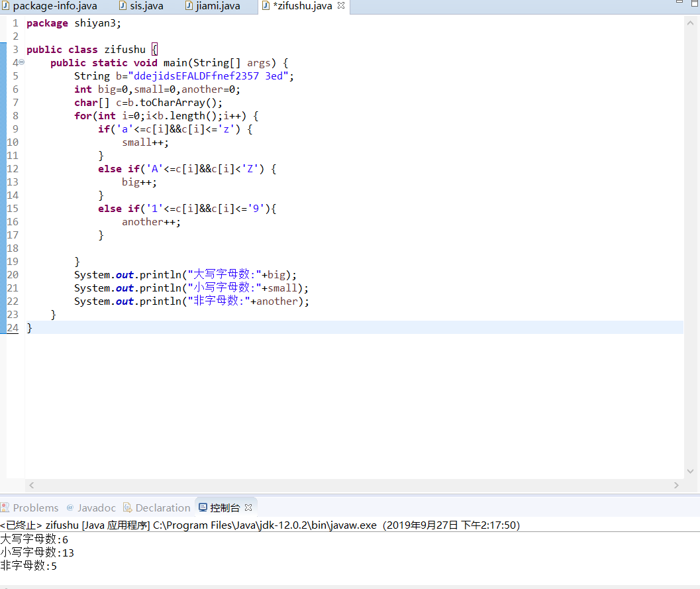Collapse the main method fold marker
Screen dimensions: 700x589
[x=21, y=62]
